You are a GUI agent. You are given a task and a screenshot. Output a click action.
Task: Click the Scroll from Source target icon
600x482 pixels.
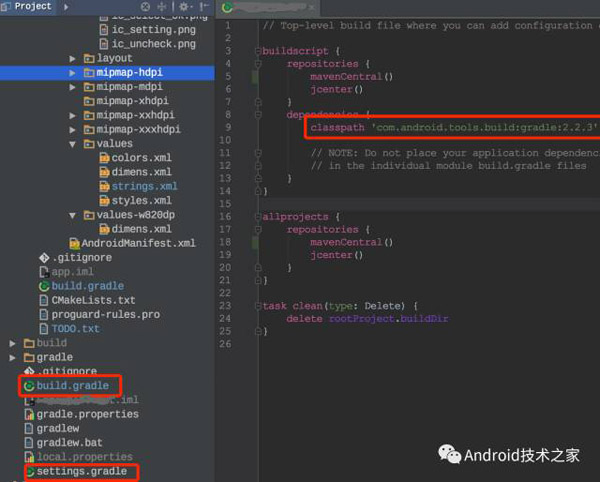pyautogui.click(x=145, y=7)
